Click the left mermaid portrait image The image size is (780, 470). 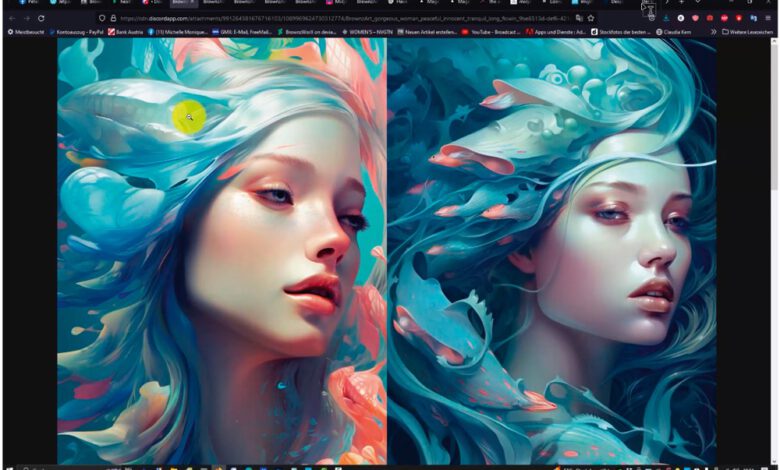coord(222,251)
